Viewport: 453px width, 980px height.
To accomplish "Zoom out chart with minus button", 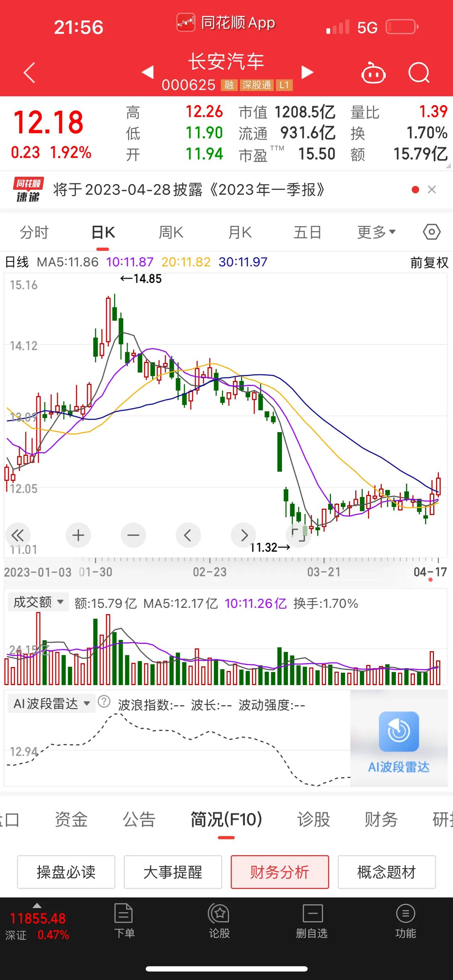I will [x=133, y=535].
